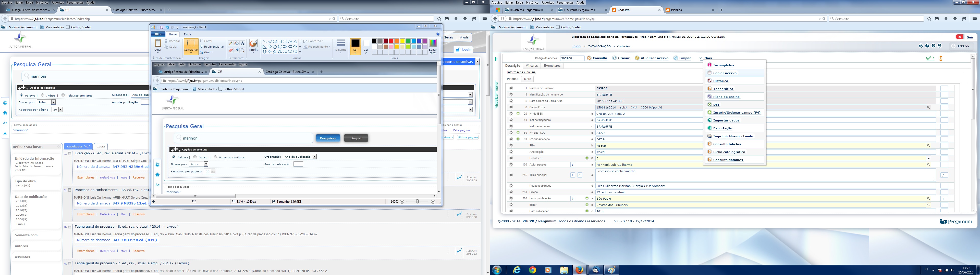Click the Código do acervo input field
Image resolution: width=980 pixels, height=275 pixels.
coord(572,58)
